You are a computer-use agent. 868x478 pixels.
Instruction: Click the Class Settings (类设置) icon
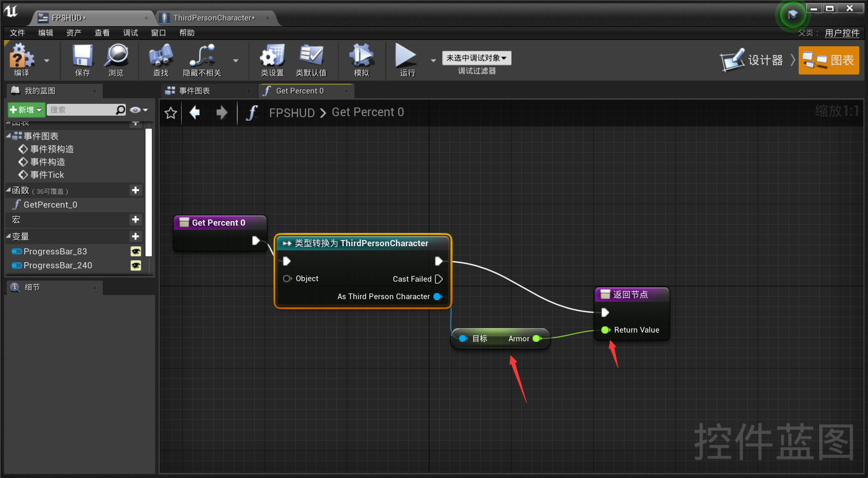[x=272, y=57]
